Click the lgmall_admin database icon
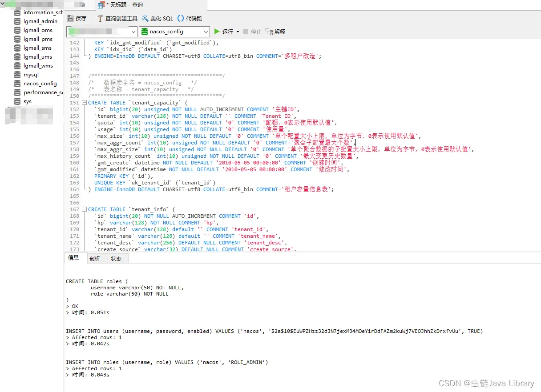 point(17,21)
